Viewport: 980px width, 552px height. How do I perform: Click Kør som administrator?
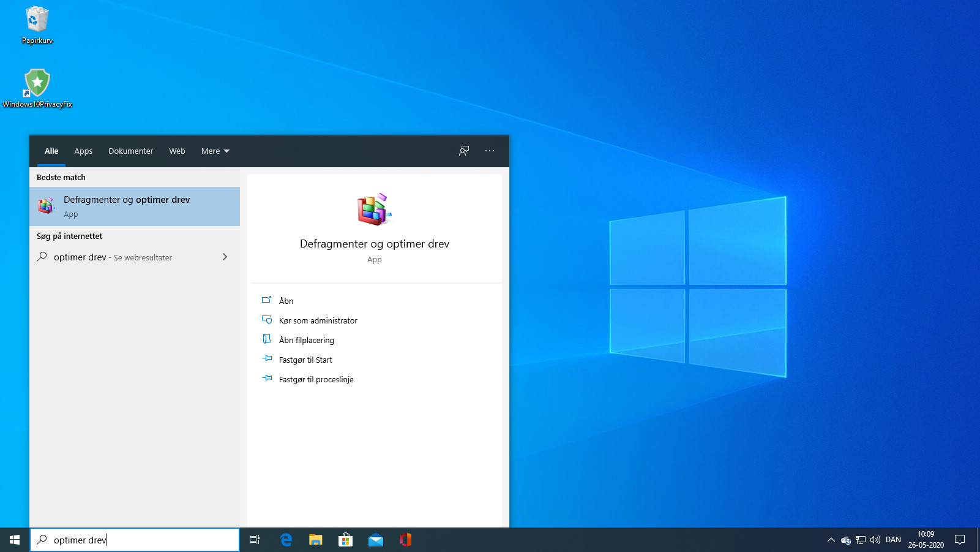(x=318, y=321)
